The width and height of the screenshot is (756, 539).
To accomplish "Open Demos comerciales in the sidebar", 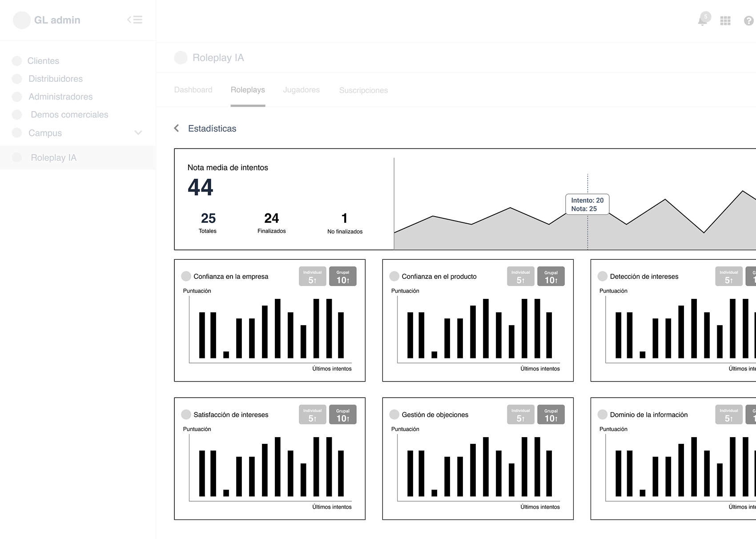I will point(69,115).
